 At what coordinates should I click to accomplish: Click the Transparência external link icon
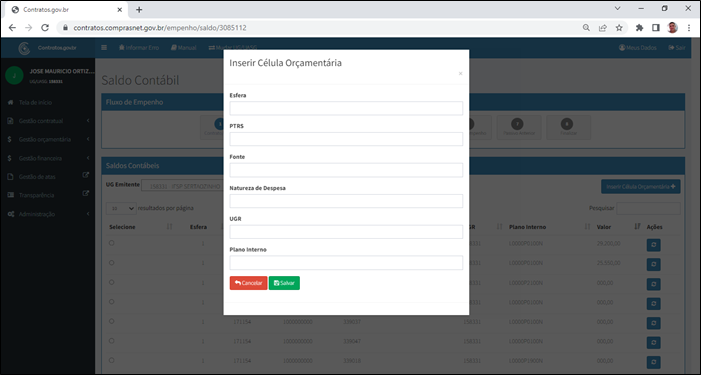[86, 194]
